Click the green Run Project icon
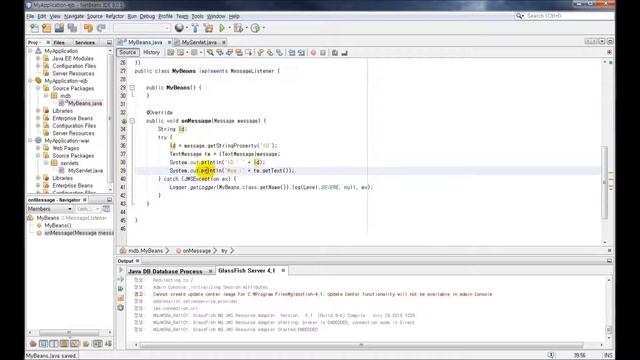The height and width of the screenshot is (360, 640). coord(222,28)
